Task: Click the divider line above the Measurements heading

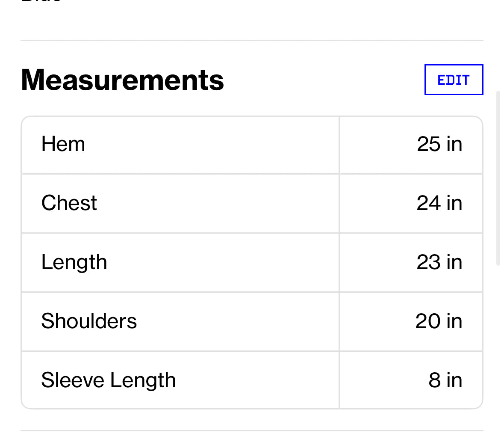Action: coord(252,41)
